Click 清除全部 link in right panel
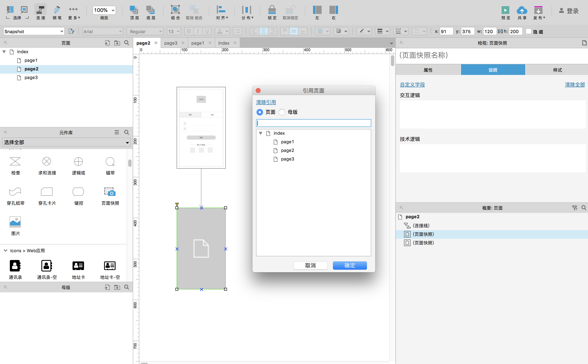 [x=574, y=84]
